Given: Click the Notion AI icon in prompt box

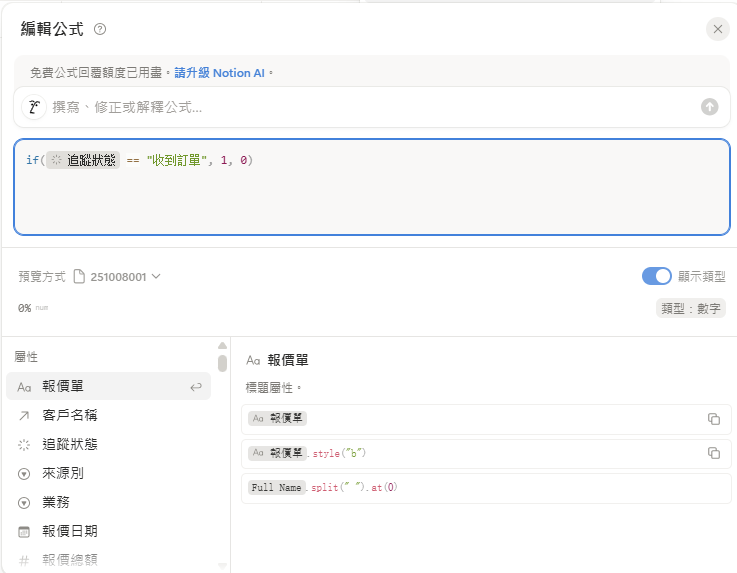Looking at the screenshot, I should point(35,107).
